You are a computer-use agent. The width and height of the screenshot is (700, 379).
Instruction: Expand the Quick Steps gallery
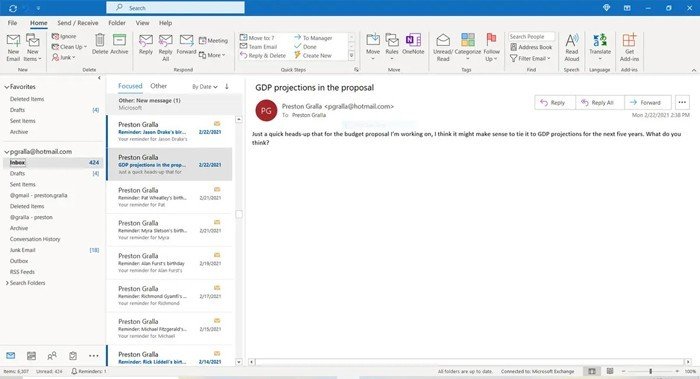click(x=351, y=55)
